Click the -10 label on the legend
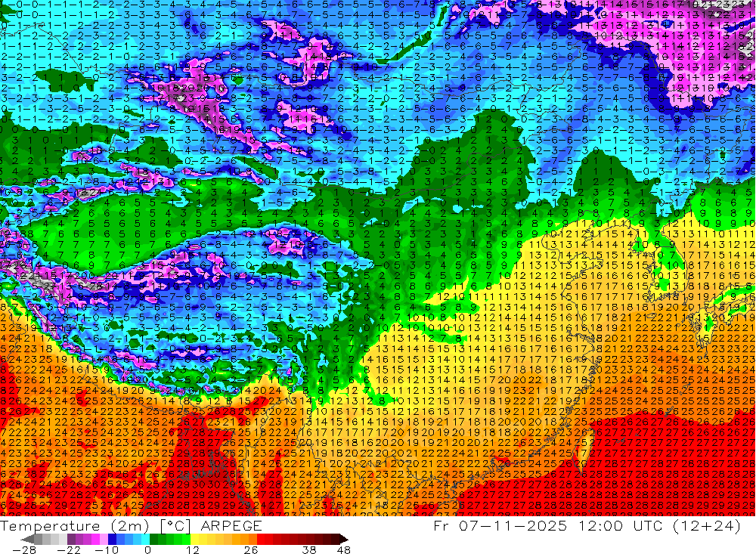This screenshot has width=756, height=554. [x=106, y=549]
